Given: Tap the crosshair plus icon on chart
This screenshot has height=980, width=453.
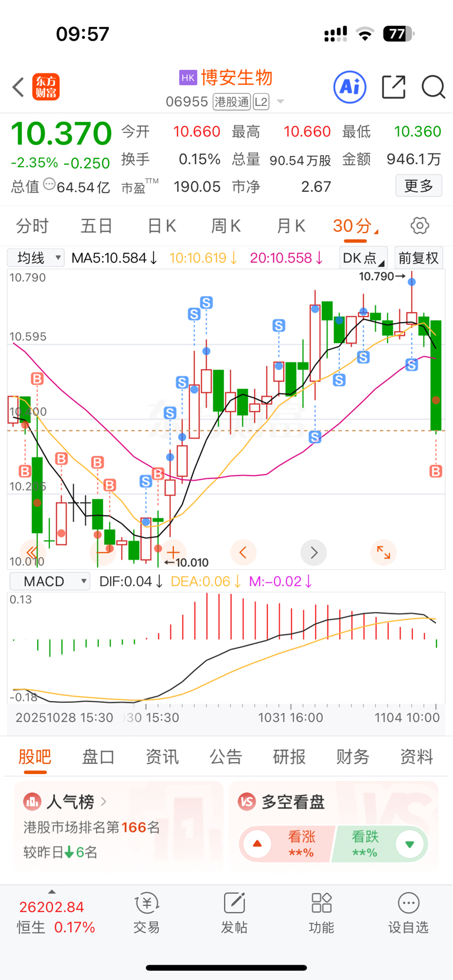Looking at the screenshot, I should pos(173,552).
